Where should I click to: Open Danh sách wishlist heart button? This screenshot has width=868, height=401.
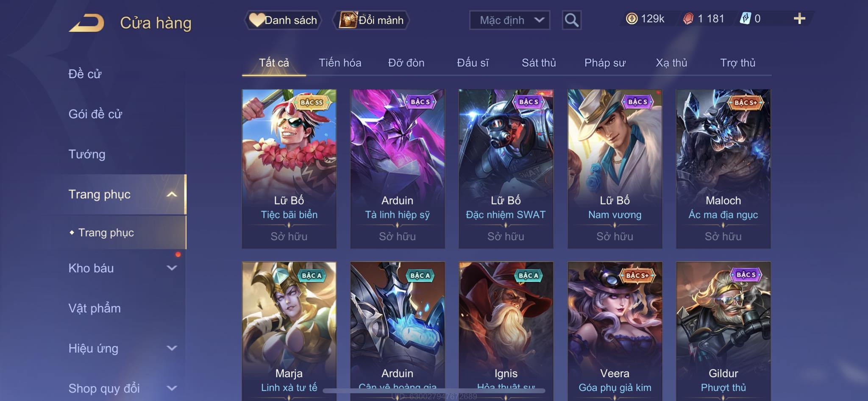click(x=283, y=20)
